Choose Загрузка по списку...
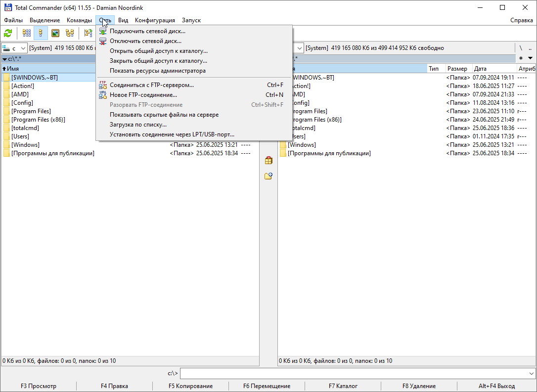The image size is (537, 392). (194, 125)
